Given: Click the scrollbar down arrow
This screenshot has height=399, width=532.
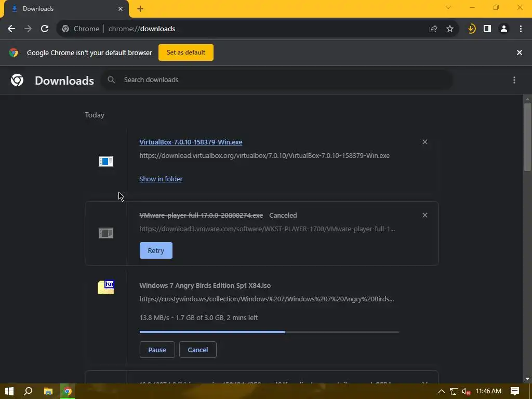Looking at the screenshot, I should (527, 379).
